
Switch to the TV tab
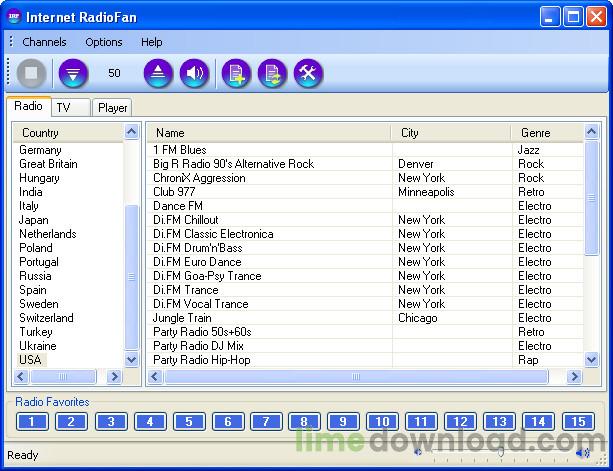pyautogui.click(x=66, y=108)
